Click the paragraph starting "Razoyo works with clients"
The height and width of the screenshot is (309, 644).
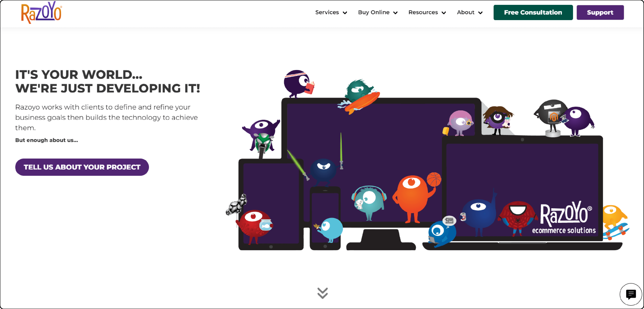click(107, 117)
